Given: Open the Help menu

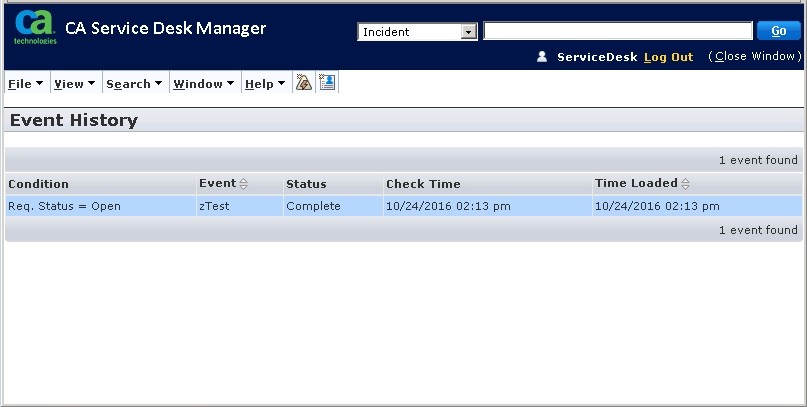Looking at the screenshot, I should coord(265,84).
